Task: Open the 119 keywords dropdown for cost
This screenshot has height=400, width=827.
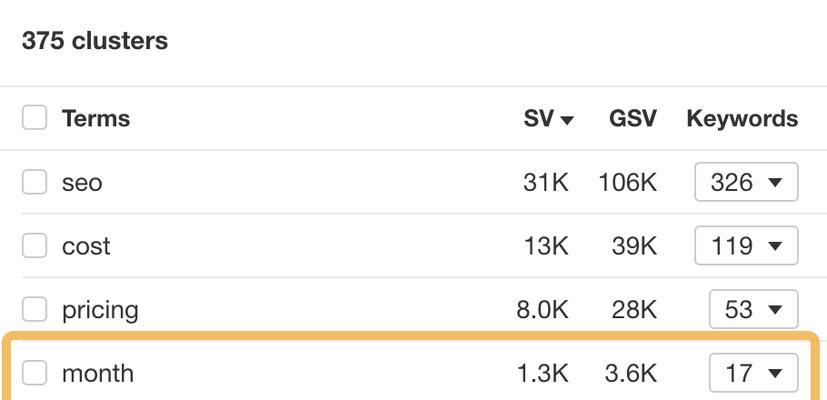Action: pos(746,246)
